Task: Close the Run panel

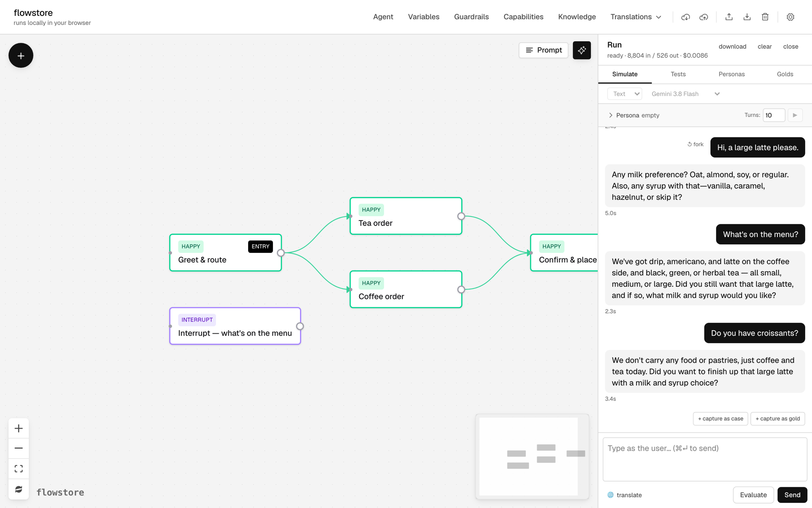Action: pyautogui.click(x=790, y=46)
